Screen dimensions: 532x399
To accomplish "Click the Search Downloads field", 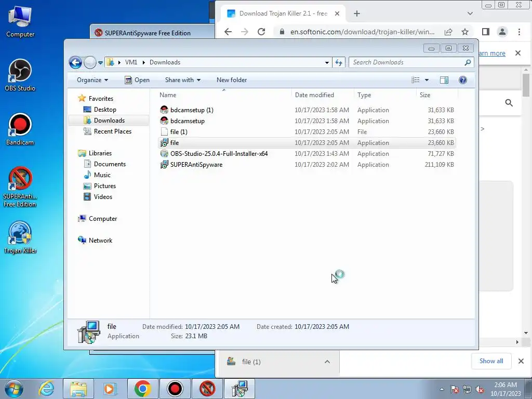I will 406,62.
